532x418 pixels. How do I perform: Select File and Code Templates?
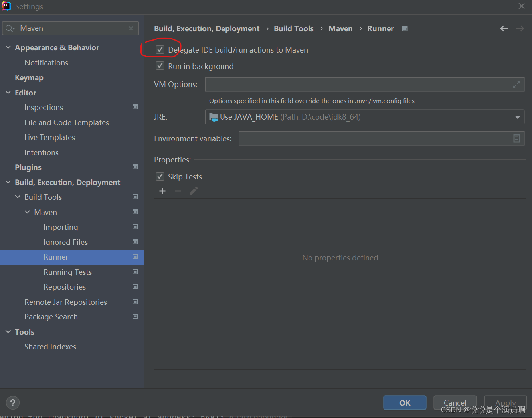coord(67,122)
